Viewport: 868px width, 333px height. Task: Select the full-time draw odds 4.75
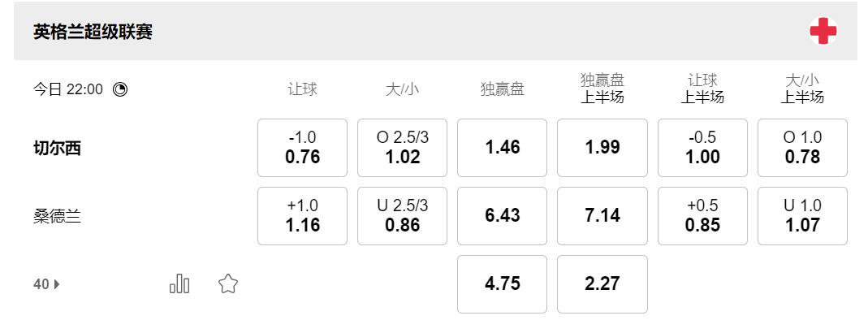click(x=503, y=284)
